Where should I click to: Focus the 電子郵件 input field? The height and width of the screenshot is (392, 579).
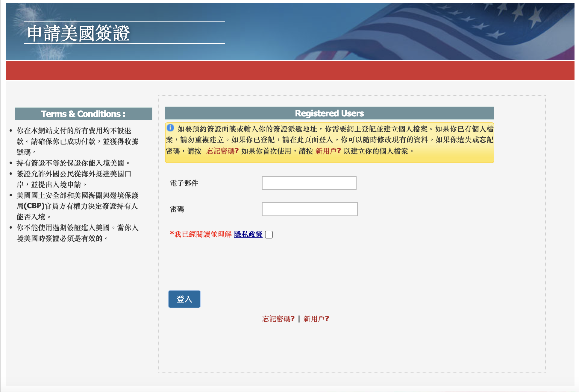(309, 183)
